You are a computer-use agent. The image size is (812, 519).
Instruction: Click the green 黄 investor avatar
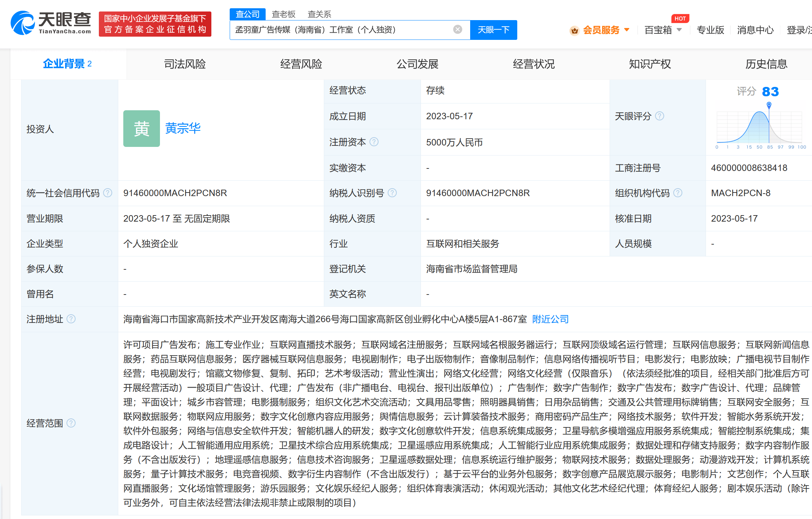pos(141,129)
